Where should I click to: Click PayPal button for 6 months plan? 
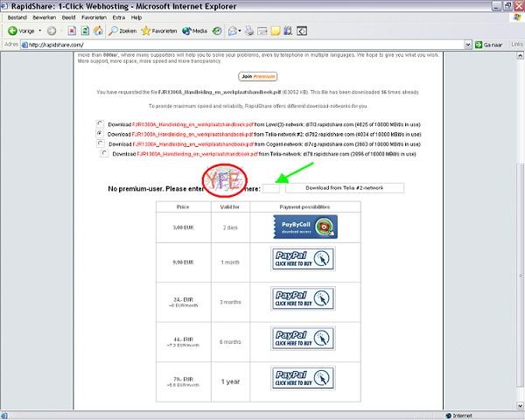[x=303, y=339]
